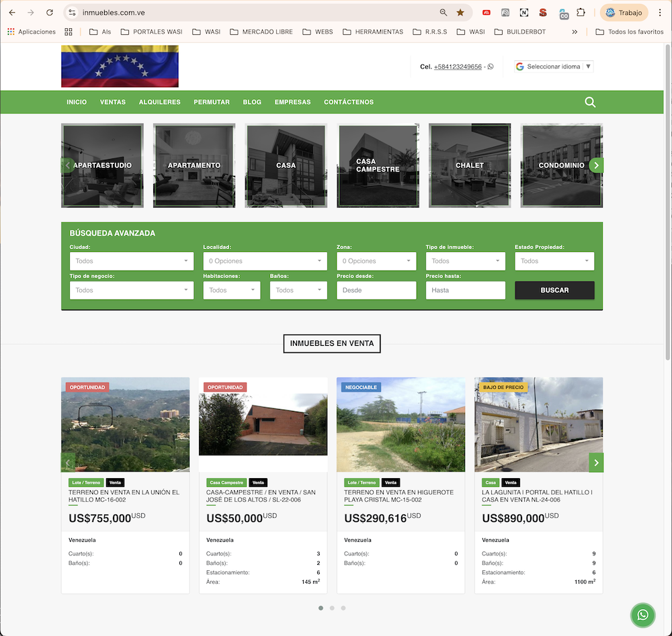
Task: Bookmark page with the star icon
Action: 460,13
